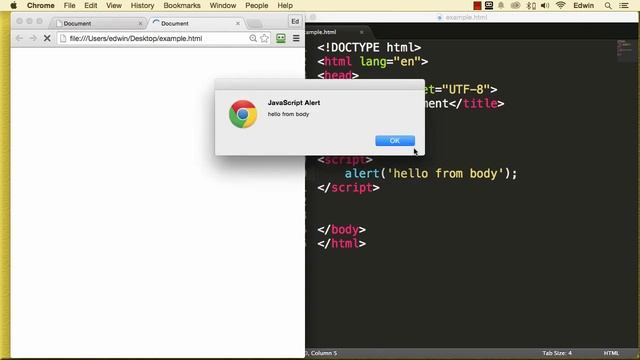Click the closing </body> tag line
640x360 pixels.
[x=341, y=229]
